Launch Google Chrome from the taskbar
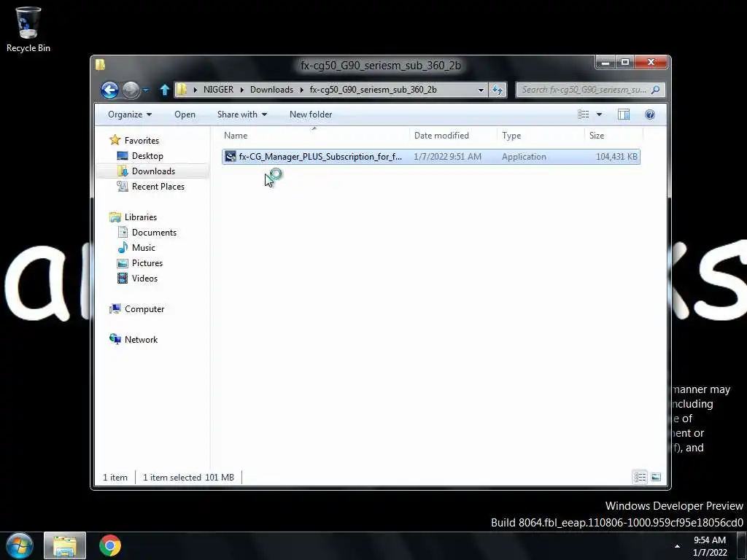Viewport: 747px width, 560px height. pyautogui.click(x=110, y=545)
